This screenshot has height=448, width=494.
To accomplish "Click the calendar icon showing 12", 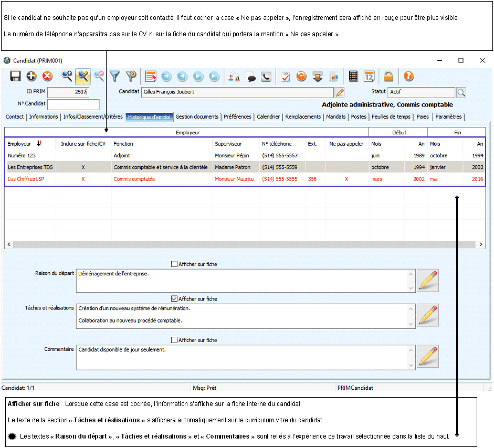I will 369,77.
